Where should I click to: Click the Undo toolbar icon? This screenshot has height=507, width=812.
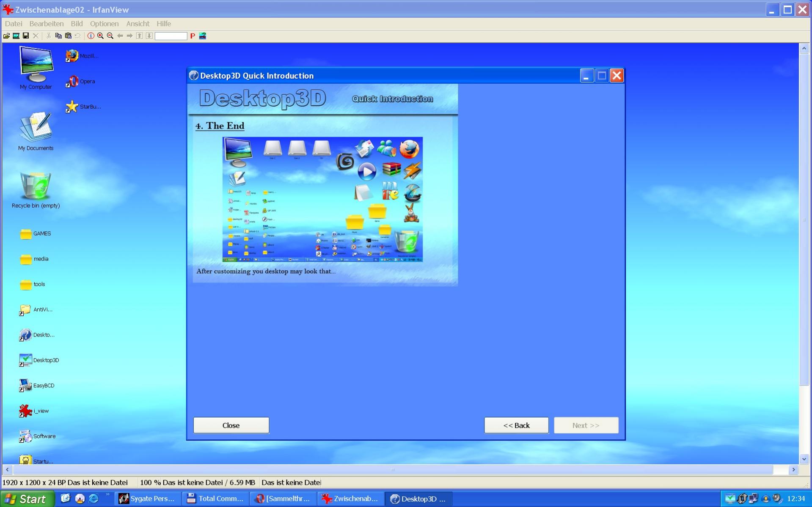78,36
